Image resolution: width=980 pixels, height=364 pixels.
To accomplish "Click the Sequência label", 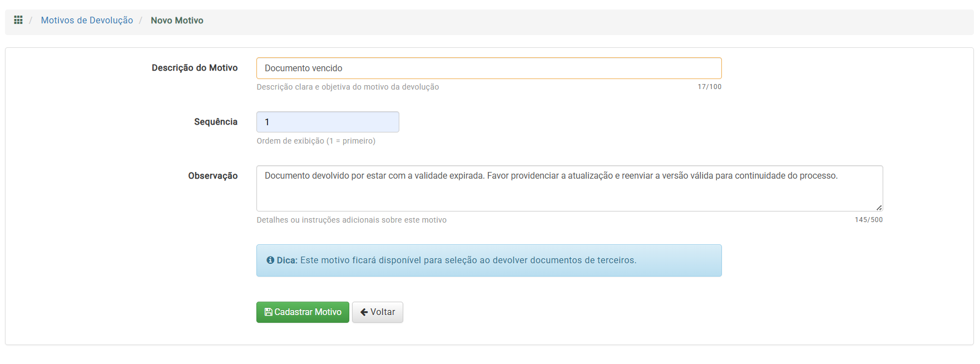I will 216,122.
